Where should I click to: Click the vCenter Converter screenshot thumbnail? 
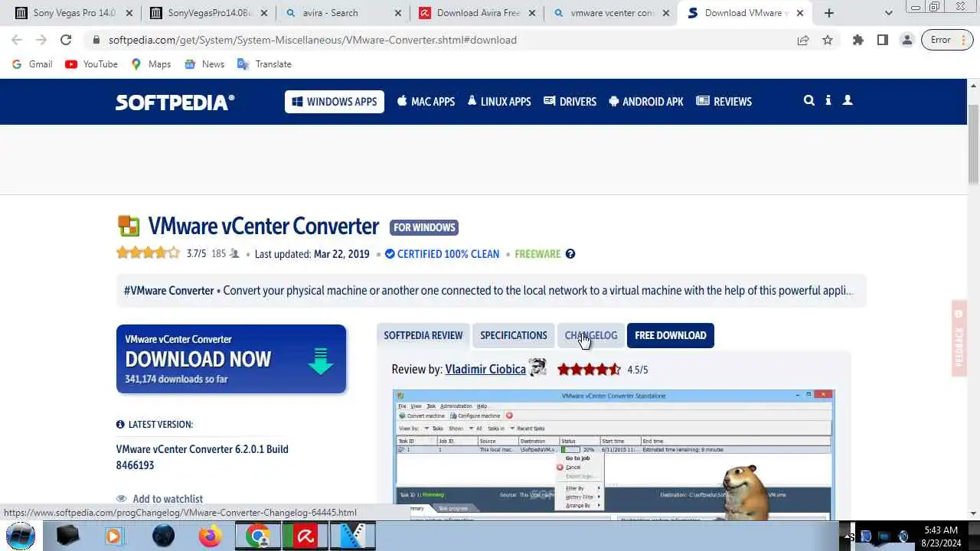(613, 455)
